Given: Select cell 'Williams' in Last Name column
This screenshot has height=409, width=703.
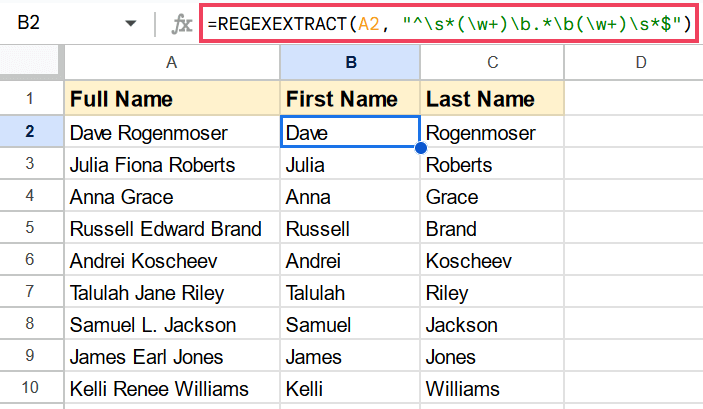Looking at the screenshot, I should pos(492,387).
